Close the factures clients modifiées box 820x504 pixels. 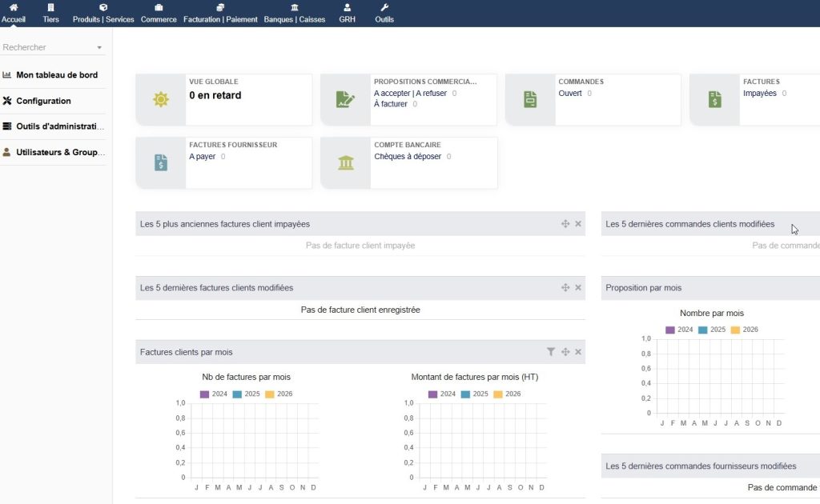[578, 287]
